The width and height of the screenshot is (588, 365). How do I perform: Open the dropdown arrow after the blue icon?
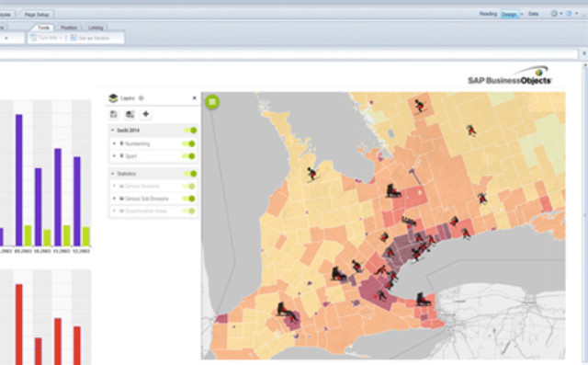tap(576, 14)
